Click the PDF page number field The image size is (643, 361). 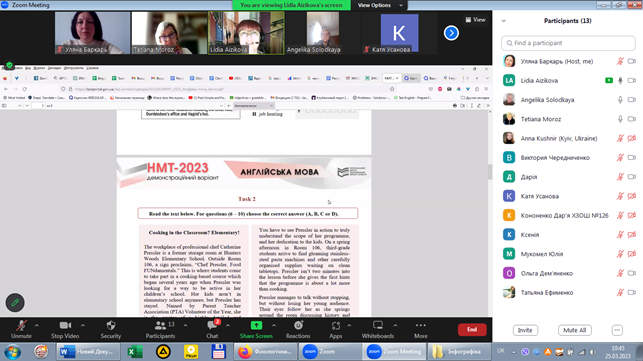click(38, 105)
